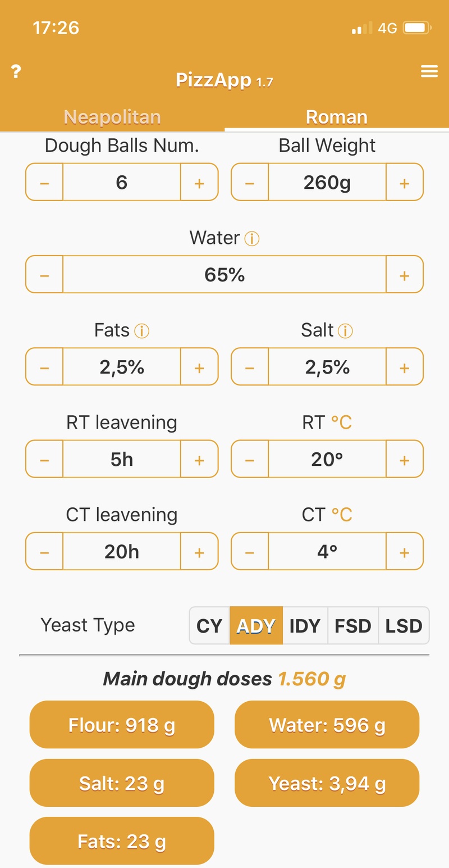The image size is (449, 868).
Task: Select CY yeast type
Action: tap(209, 626)
